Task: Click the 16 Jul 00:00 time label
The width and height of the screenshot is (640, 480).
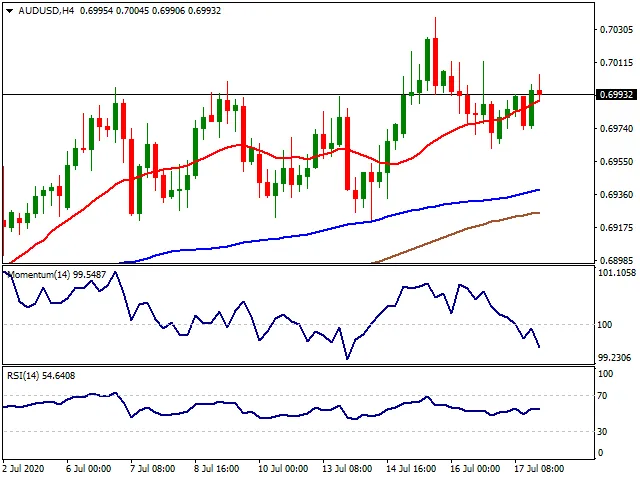Action: pyautogui.click(x=476, y=468)
